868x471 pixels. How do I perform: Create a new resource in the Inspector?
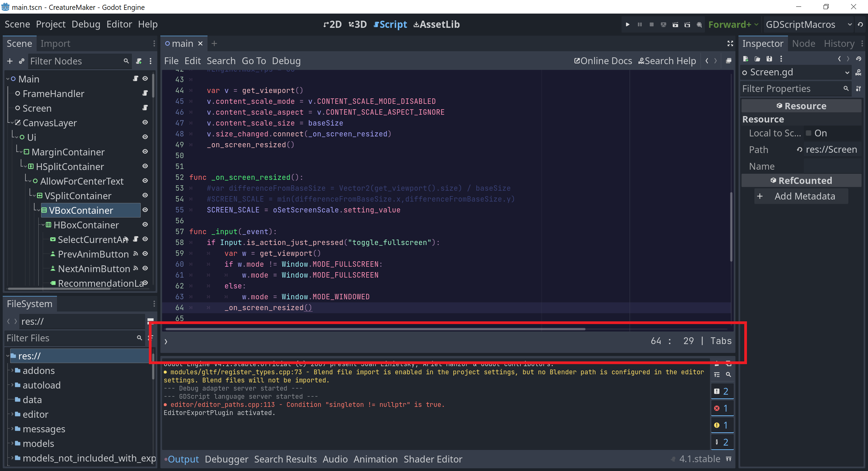pyautogui.click(x=746, y=58)
